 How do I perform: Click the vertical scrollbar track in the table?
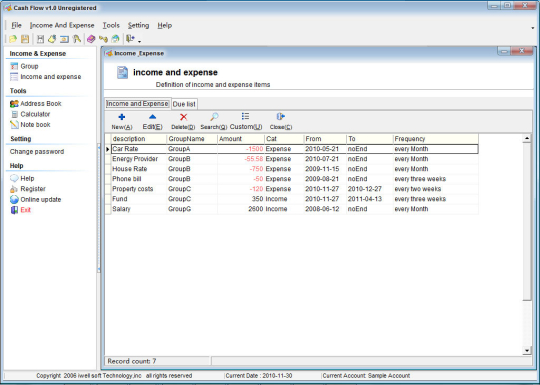[527, 324]
